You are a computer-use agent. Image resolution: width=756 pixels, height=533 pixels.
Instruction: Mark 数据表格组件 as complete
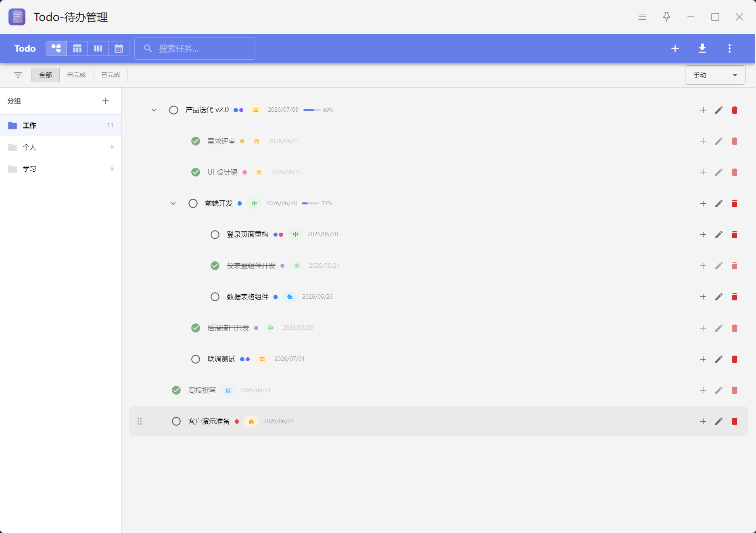215,297
